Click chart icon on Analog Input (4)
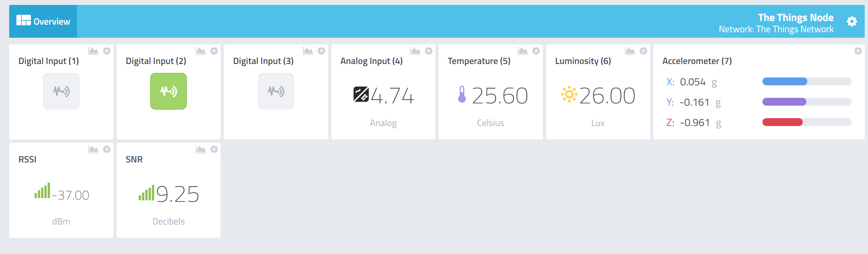 [415, 51]
